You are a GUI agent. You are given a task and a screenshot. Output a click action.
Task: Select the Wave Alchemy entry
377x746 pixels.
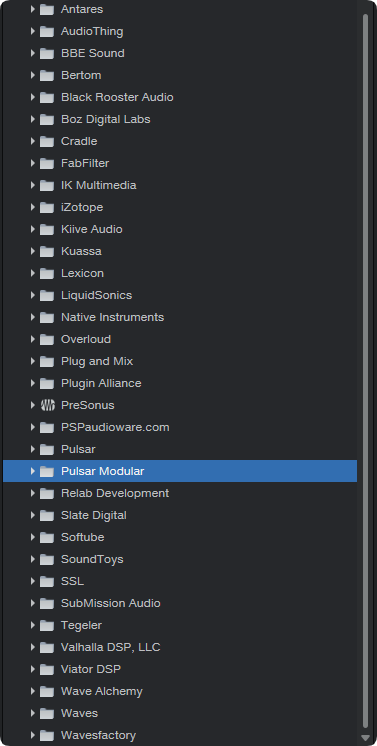[x=180, y=691]
